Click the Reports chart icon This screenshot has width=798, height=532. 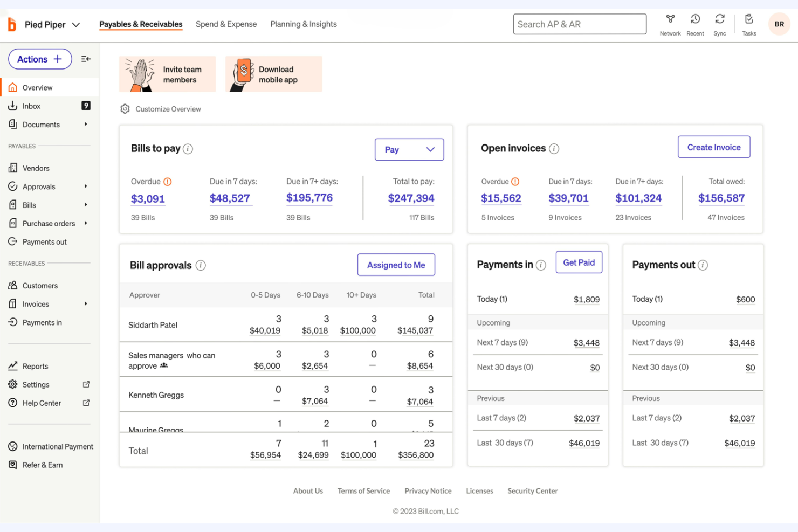13,366
